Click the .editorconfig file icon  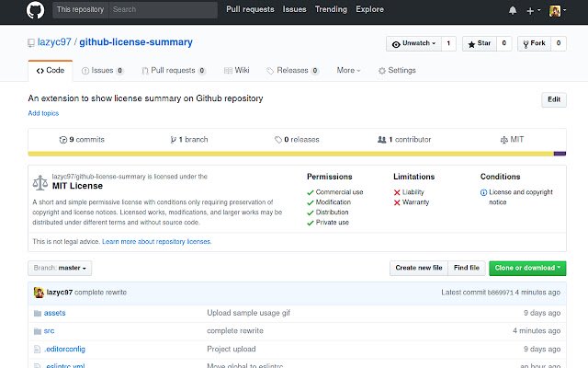pos(37,350)
